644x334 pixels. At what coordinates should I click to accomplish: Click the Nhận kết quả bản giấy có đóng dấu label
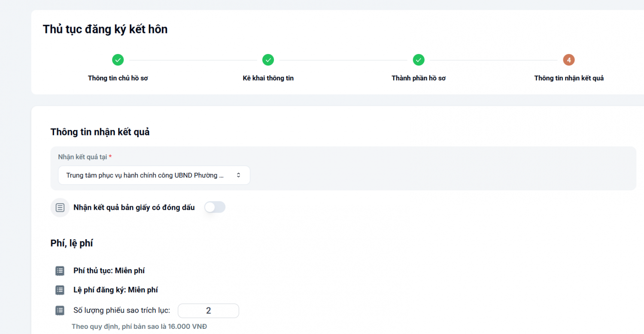pos(134,208)
